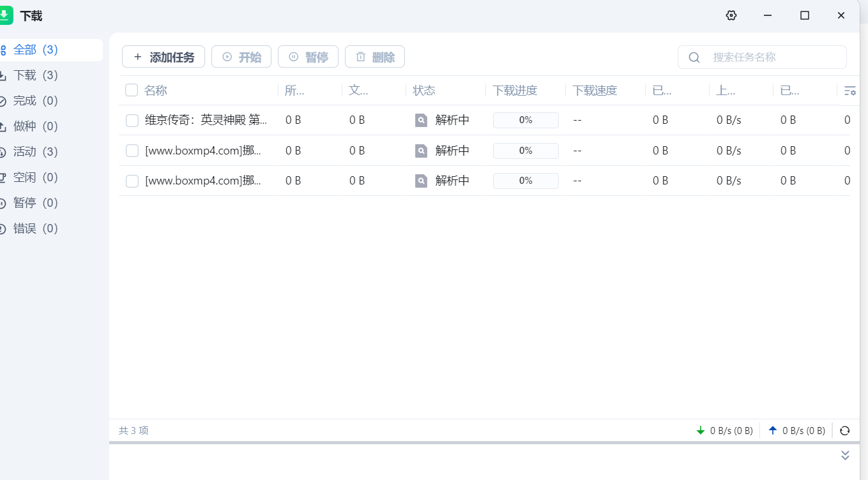The height and width of the screenshot is (480, 868).
Task: Click the pause icon on 暂停 toolbar button
Action: pos(293,57)
